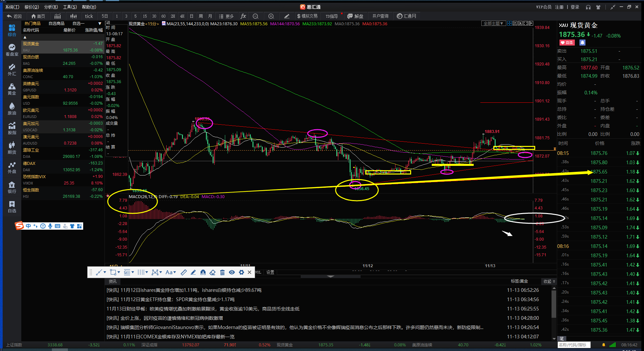Open drawing toolbar settings gear

click(241, 272)
